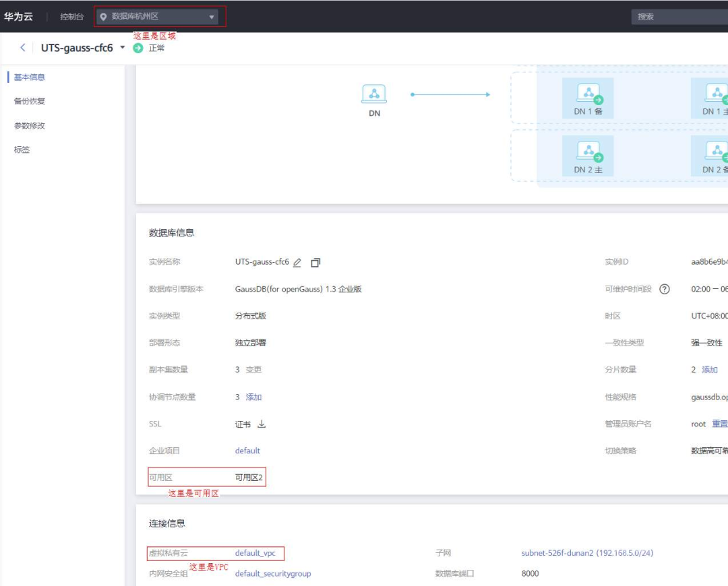Focus the 搜索 search box
Image resolution: width=728 pixels, height=586 pixels.
coord(679,17)
